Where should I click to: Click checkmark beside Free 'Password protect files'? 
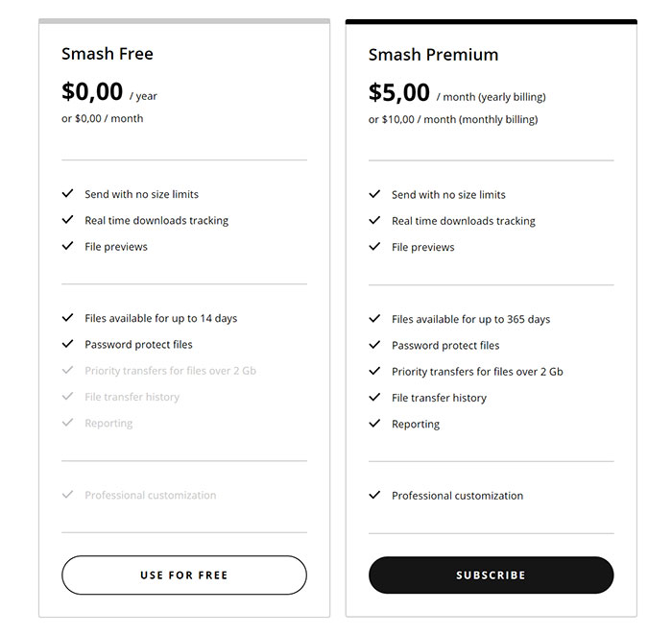pyautogui.click(x=68, y=344)
